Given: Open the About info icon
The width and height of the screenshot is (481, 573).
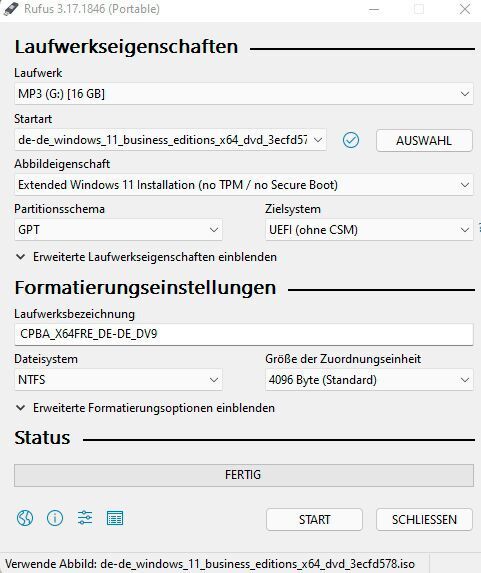Looking at the screenshot, I should click(x=55, y=518).
